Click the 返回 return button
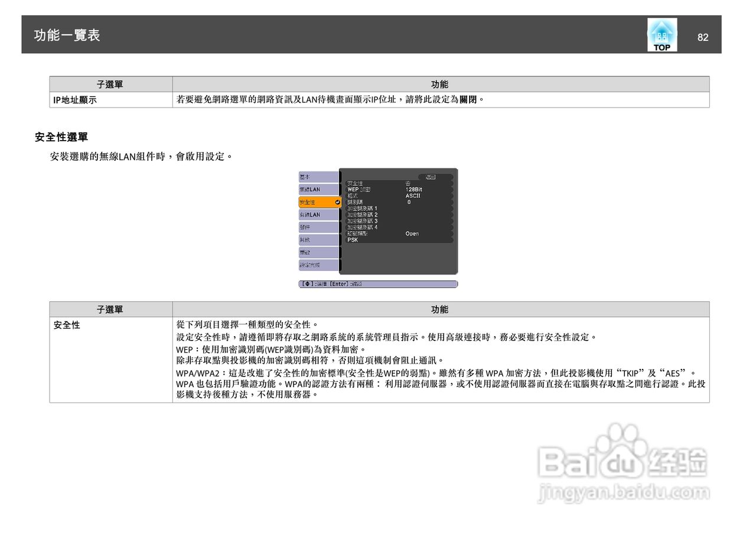Viewport: 756px width, 535px height. pos(430,177)
